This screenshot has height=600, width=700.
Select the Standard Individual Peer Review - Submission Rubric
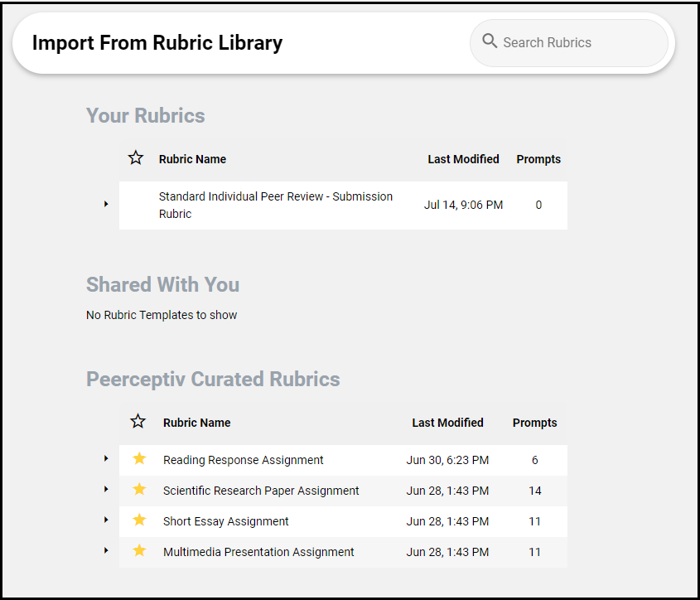tap(275, 206)
